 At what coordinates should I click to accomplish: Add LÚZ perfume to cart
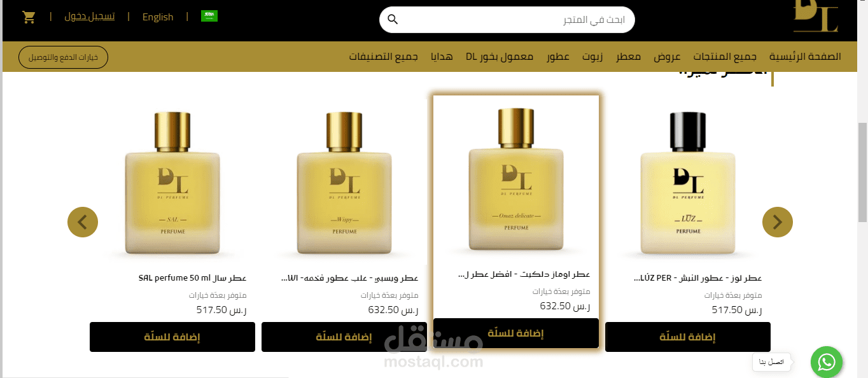[x=688, y=337]
